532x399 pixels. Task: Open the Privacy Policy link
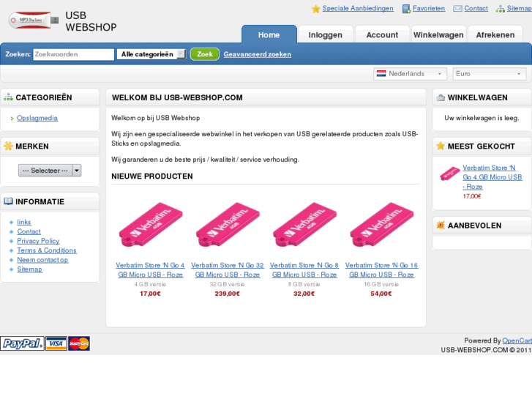pos(38,241)
